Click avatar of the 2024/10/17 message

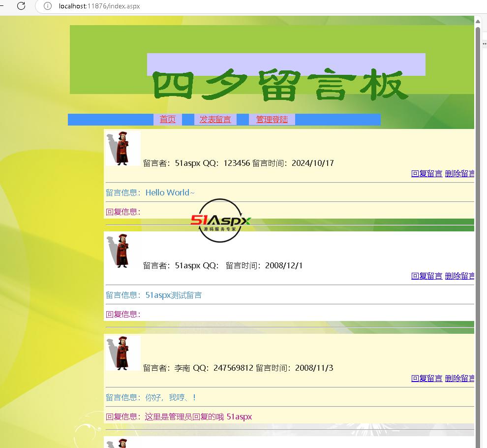pyautogui.click(x=123, y=149)
